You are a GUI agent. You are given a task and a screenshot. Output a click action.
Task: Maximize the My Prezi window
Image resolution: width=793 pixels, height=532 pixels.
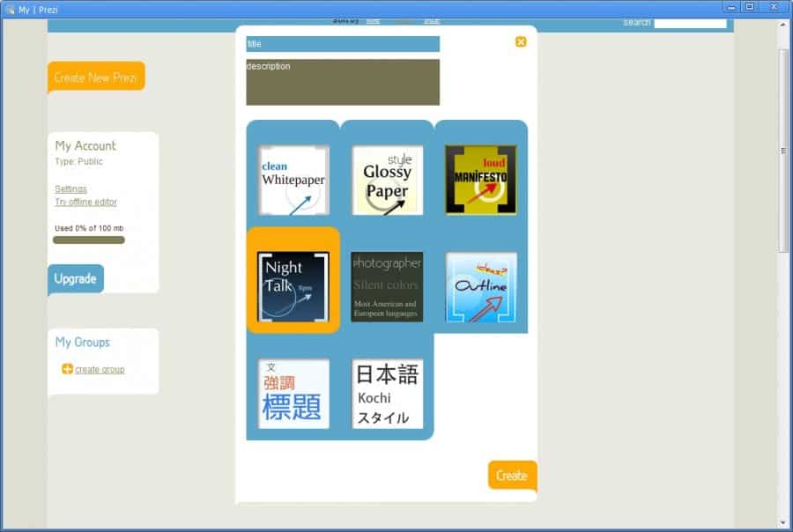coord(751,7)
